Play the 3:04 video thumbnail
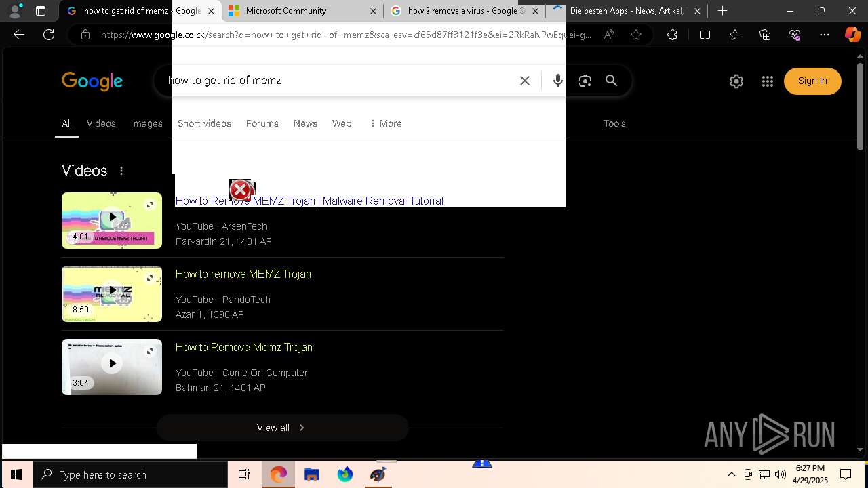 coord(112,367)
